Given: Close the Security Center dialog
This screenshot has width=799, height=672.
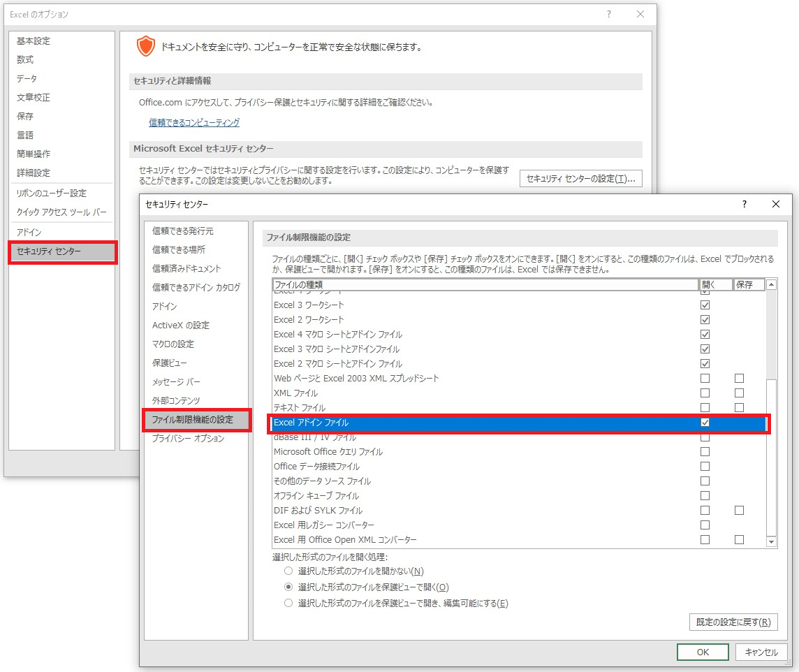Looking at the screenshot, I should pyautogui.click(x=775, y=204).
